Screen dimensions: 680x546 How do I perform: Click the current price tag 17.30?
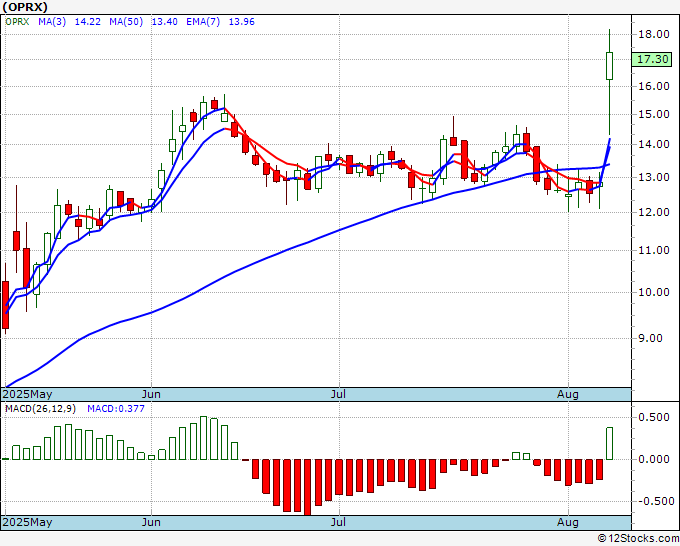[x=652, y=59]
